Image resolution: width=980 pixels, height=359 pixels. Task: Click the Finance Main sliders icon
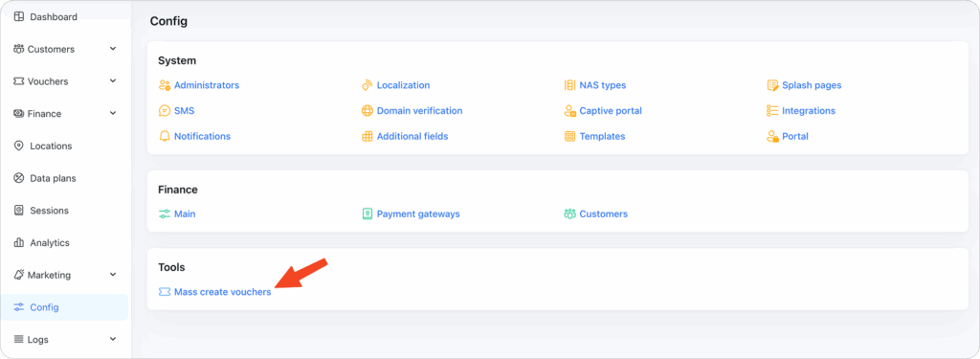[165, 213]
